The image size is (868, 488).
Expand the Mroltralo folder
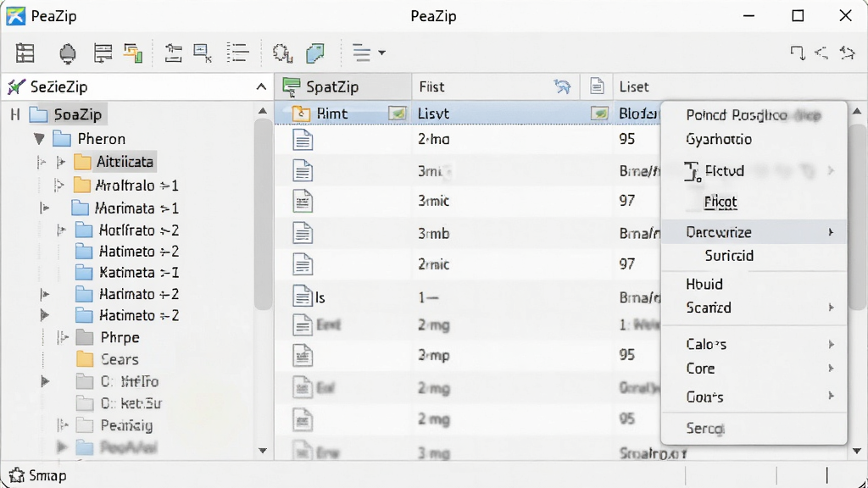58,186
